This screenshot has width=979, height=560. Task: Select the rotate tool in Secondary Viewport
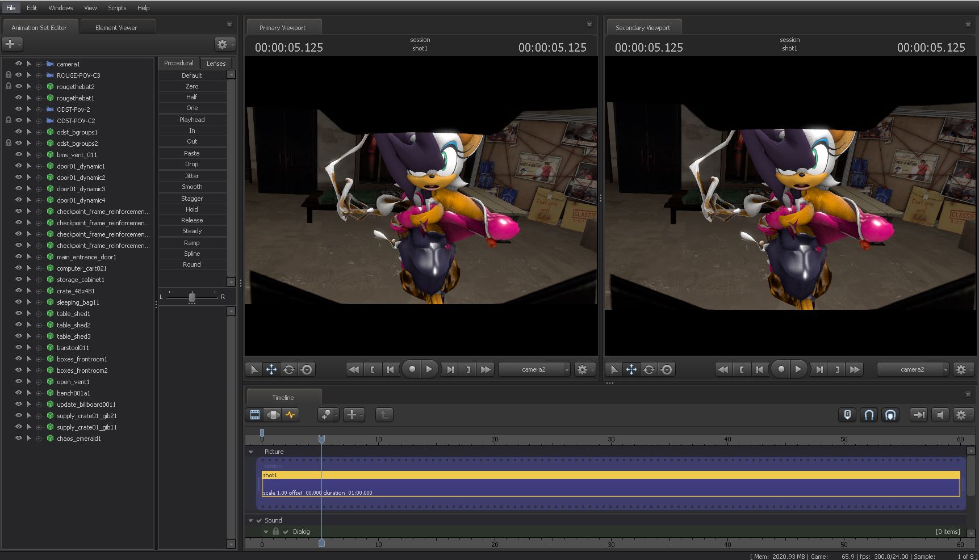tap(649, 369)
